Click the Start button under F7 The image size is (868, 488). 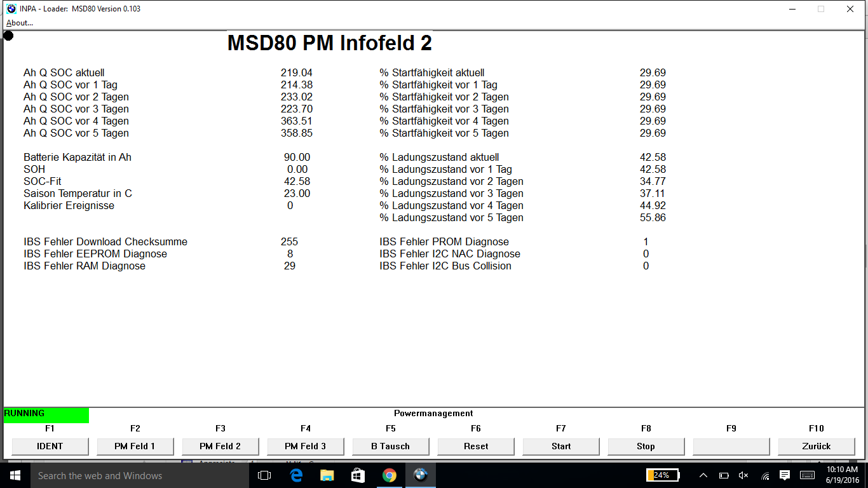[x=561, y=446]
